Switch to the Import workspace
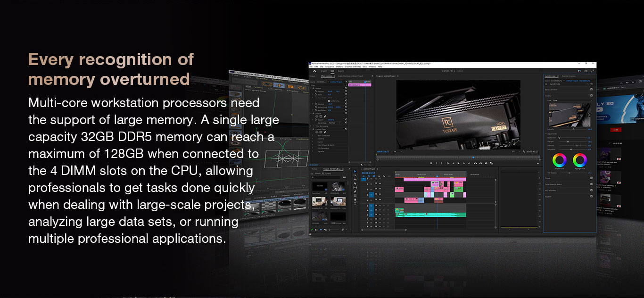The width and height of the screenshot is (644, 298). tap(323, 71)
